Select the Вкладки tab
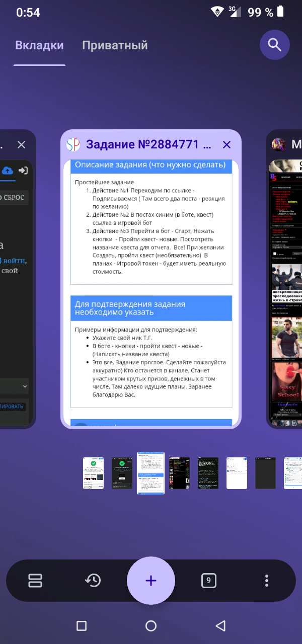 (39, 45)
